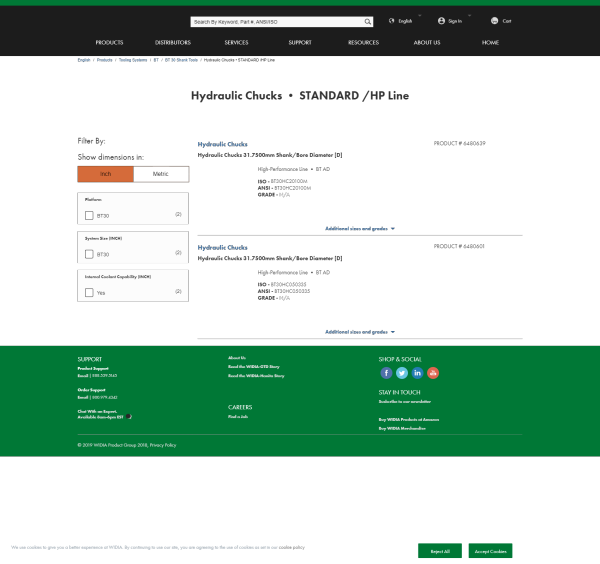This screenshot has width=600, height=564.
Task: Open Buy WIDIA Products at Amazon link
Action: (409, 419)
